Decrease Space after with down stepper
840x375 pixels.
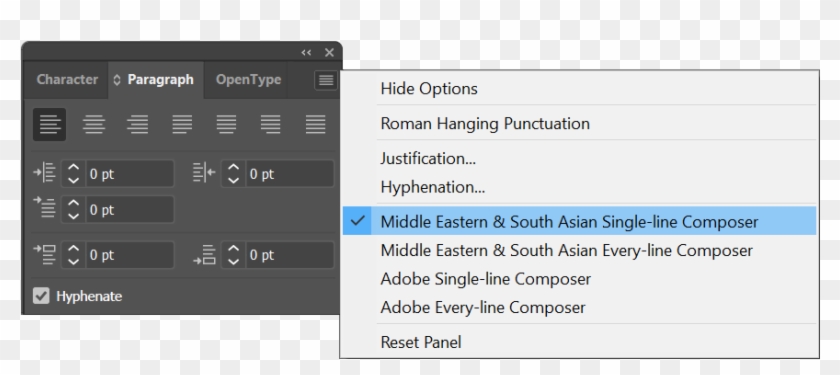pos(233,262)
